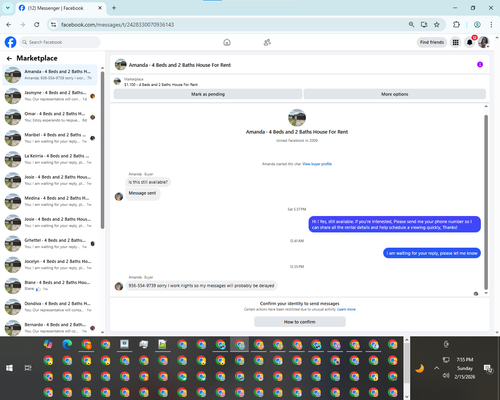Launch Microsoft Edge from the taskbar
The height and width of the screenshot is (400, 500).
click(67, 344)
